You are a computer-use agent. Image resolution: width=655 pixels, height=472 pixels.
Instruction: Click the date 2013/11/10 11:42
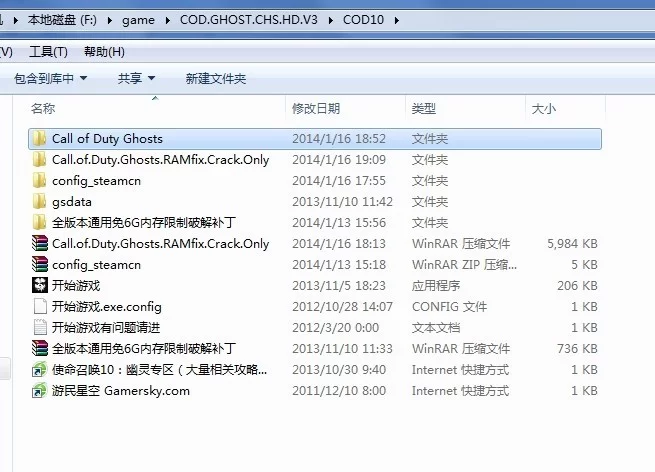[x=343, y=202]
